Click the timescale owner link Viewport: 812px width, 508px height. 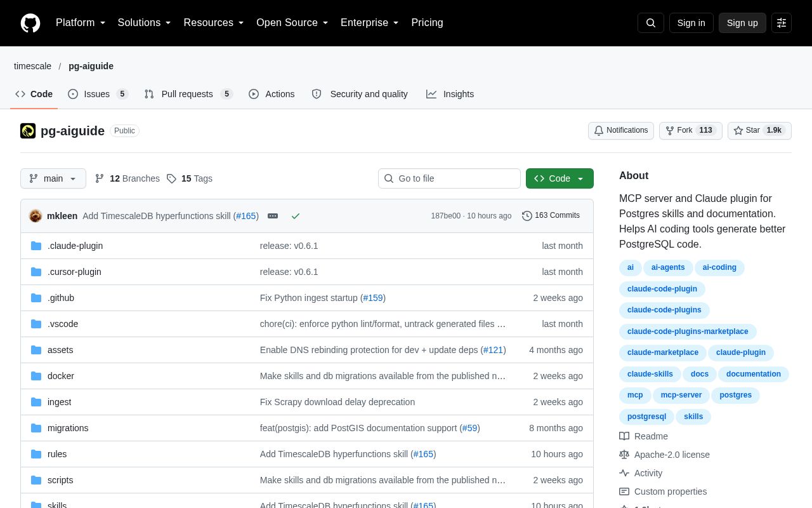click(x=32, y=66)
